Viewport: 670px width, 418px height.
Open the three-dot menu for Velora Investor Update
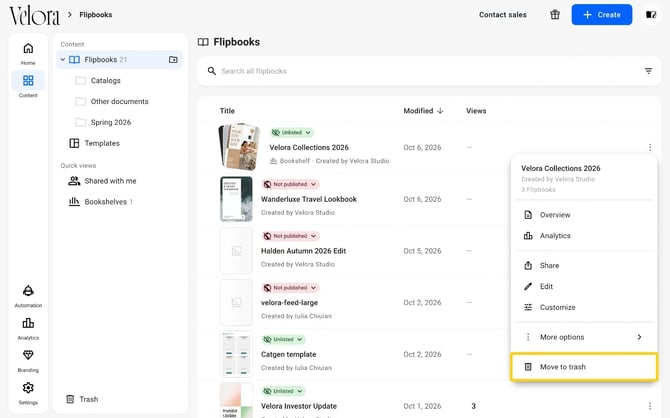(x=650, y=406)
